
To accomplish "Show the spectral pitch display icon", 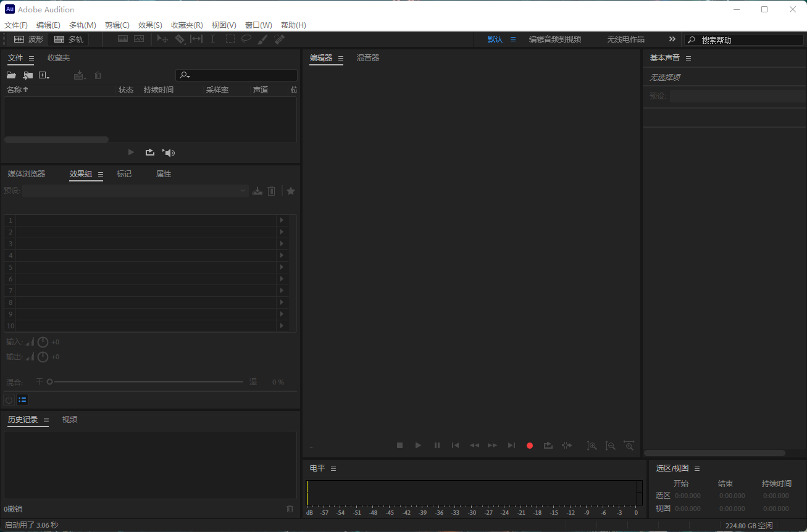I will tap(139, 39).
